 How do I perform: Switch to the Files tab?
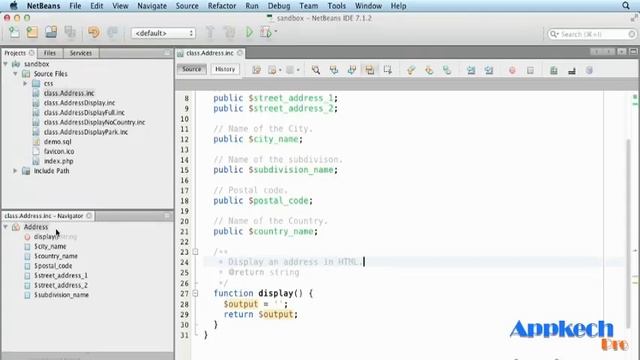pos(50,53)
